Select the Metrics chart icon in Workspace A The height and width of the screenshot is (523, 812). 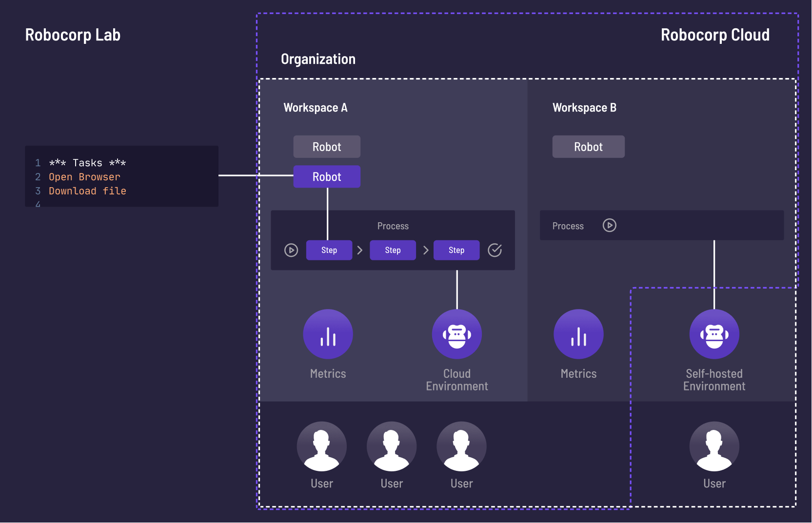328,334
